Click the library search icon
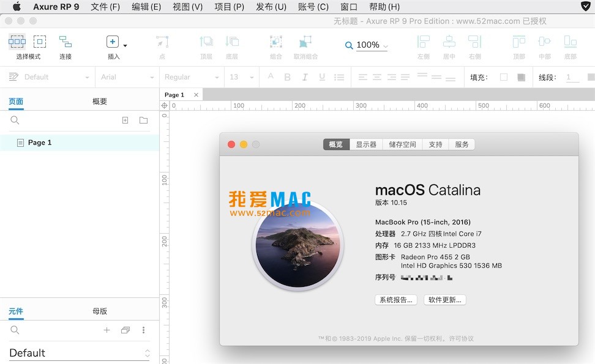The width and height of the screenshot is (595, 364). [15, 330]
